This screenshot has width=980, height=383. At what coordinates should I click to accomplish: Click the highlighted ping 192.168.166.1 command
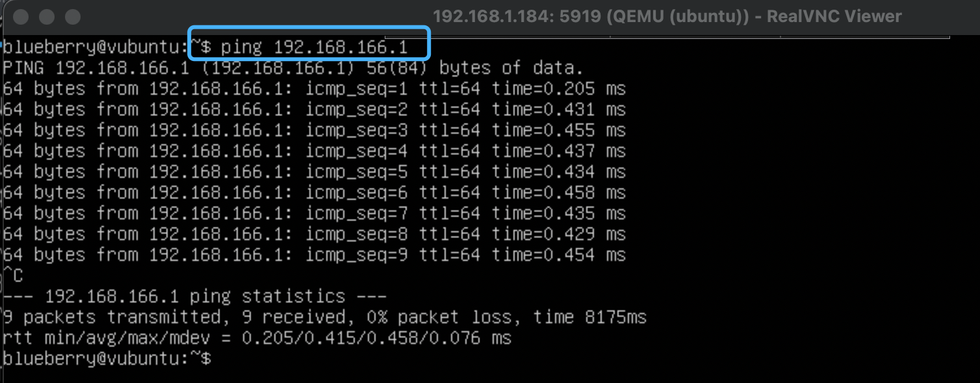(324, 47)
